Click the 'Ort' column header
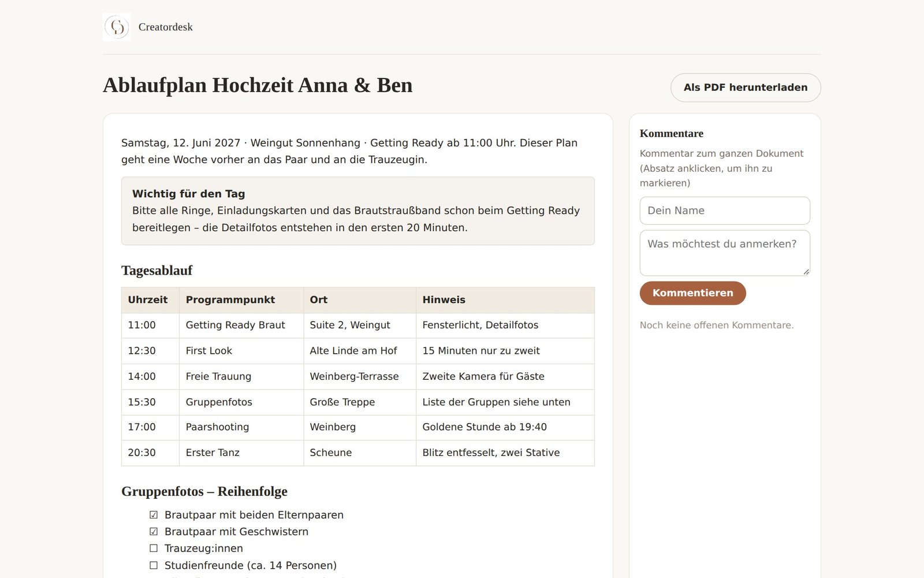 (x=360, y=300)
